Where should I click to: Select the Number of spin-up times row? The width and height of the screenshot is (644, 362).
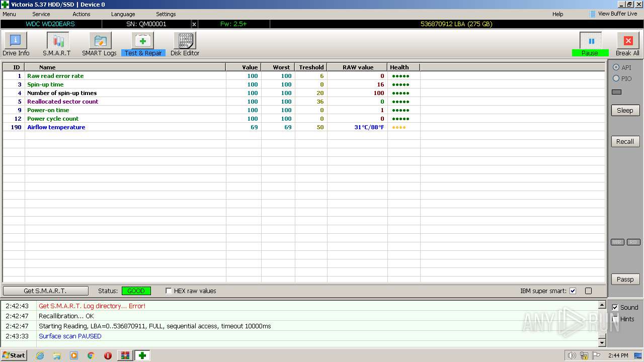click(304, 93)
